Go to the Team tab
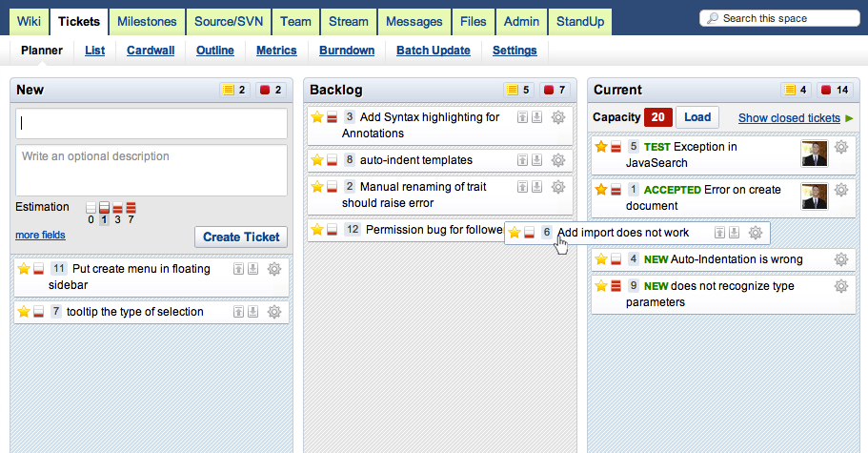Image resolution: width=868 pixels, height=453 pixels. coord(295,22)
